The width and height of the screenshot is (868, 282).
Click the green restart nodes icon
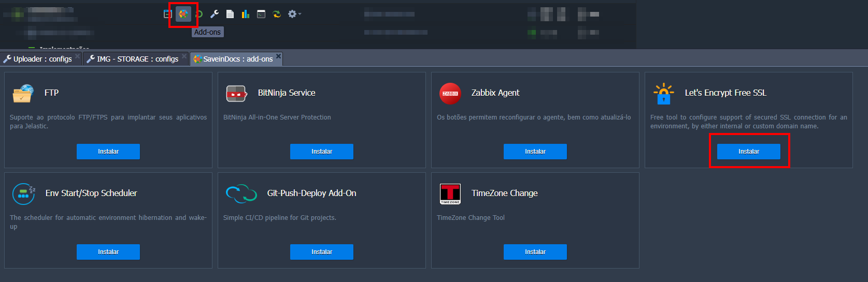200,14
